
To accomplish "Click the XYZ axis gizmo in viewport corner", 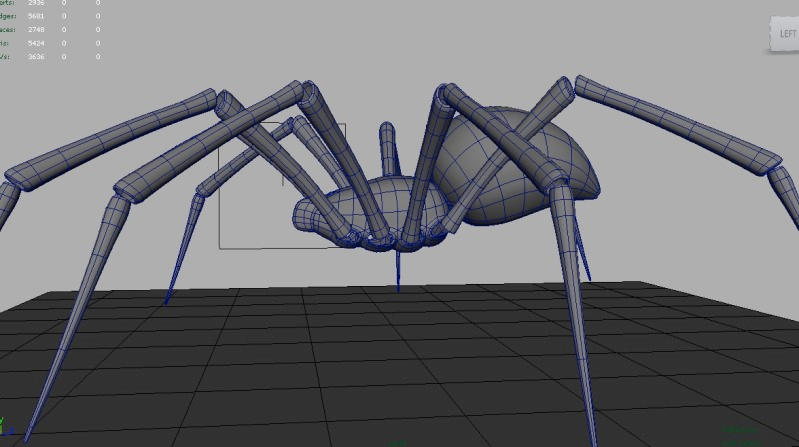I will 5,427.
